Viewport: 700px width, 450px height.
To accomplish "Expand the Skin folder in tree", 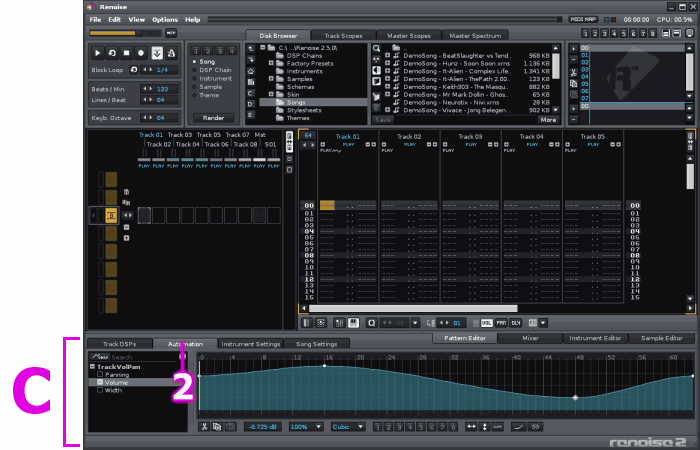I will tap(271, 95).
